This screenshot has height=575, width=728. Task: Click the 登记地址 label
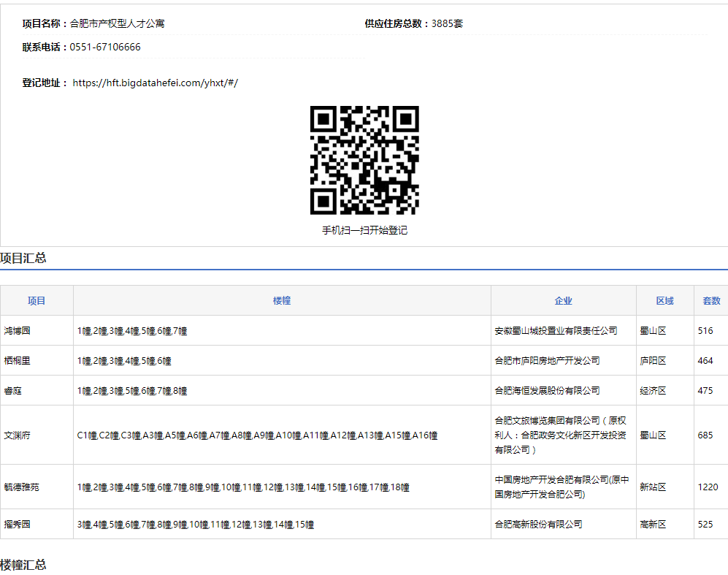pyautogui.click(x=45, y=83)
